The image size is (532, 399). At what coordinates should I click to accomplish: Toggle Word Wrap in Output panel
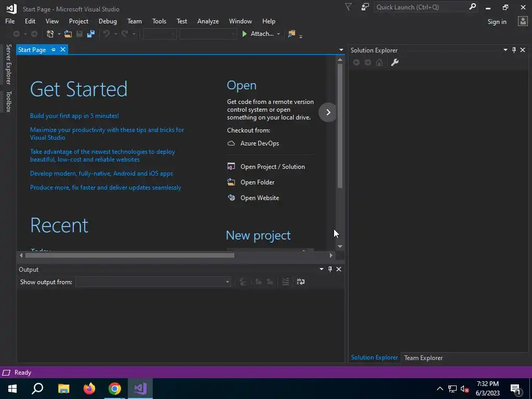coord(301,282)
